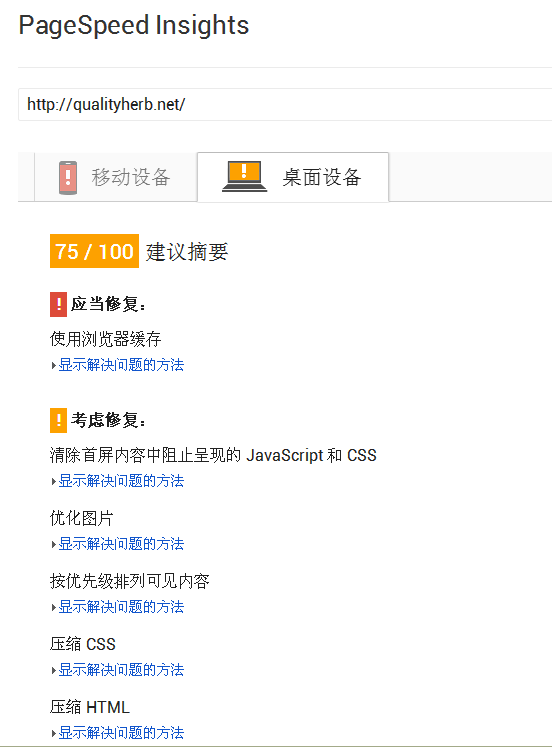Image resolution: width=552 pixels, height=747 pixels.
Task: Click the desktop laptop warning icon
Action: [x=244, y=176]
